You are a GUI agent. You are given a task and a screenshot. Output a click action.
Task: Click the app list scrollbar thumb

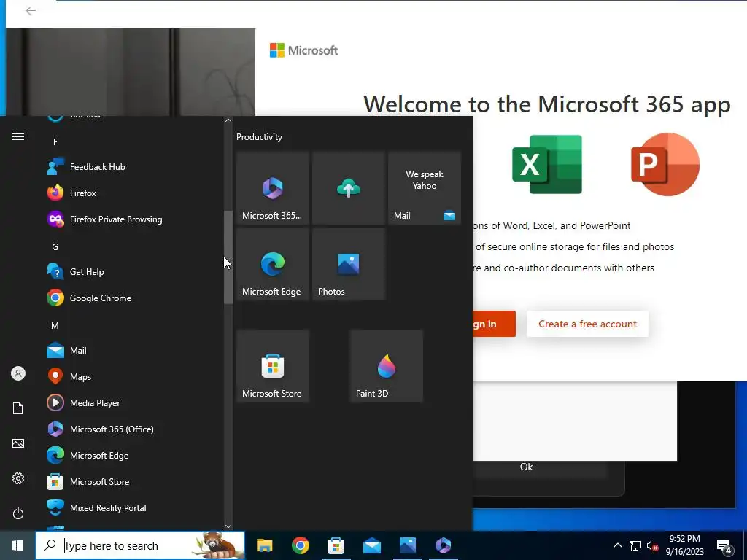[228, 257]
